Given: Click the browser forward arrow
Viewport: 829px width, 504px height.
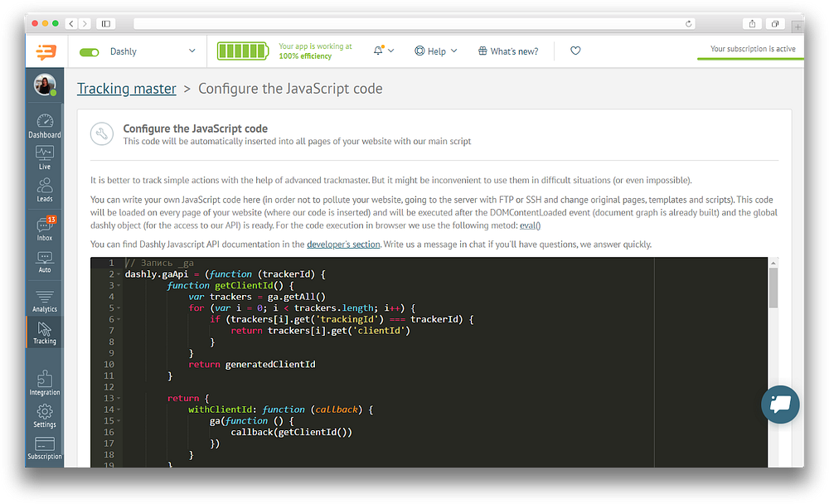Looking at the screenshot, I should pos(85,24).
